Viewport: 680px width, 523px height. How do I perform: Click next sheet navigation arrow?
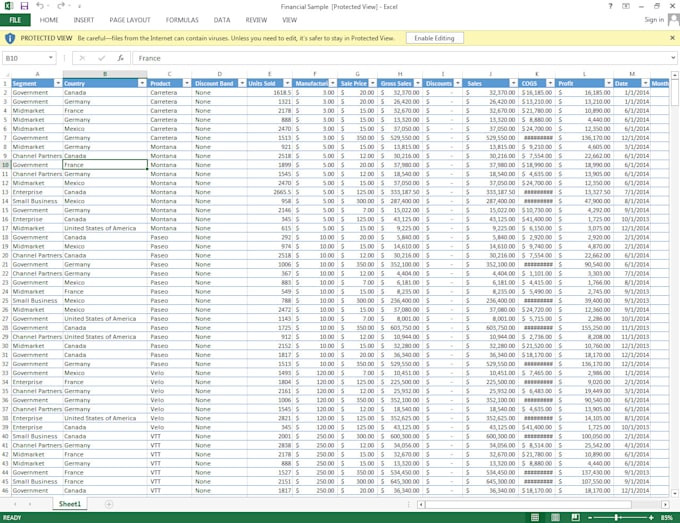(30, 504)
